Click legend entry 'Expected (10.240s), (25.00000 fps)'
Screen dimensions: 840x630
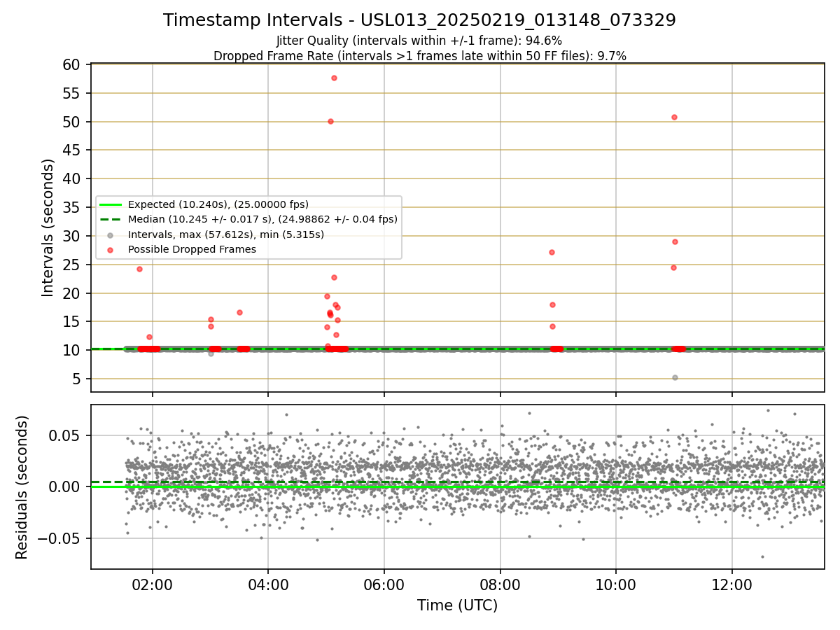point(218,204)
